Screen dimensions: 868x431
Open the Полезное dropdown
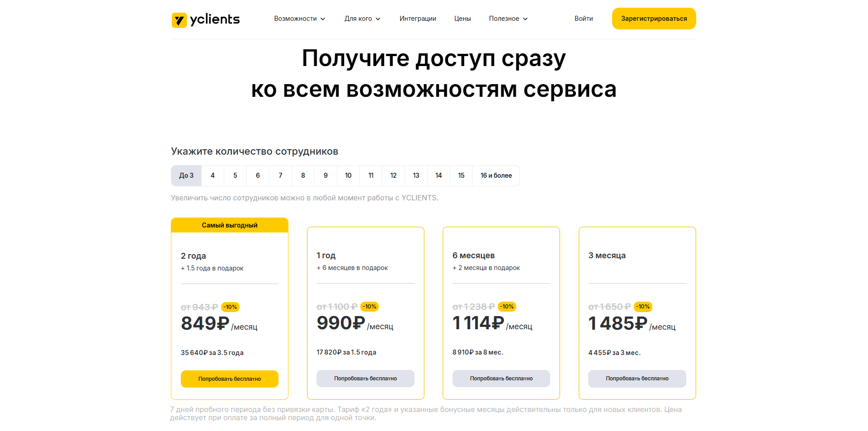pyautogui.click(x=508, y=19)
